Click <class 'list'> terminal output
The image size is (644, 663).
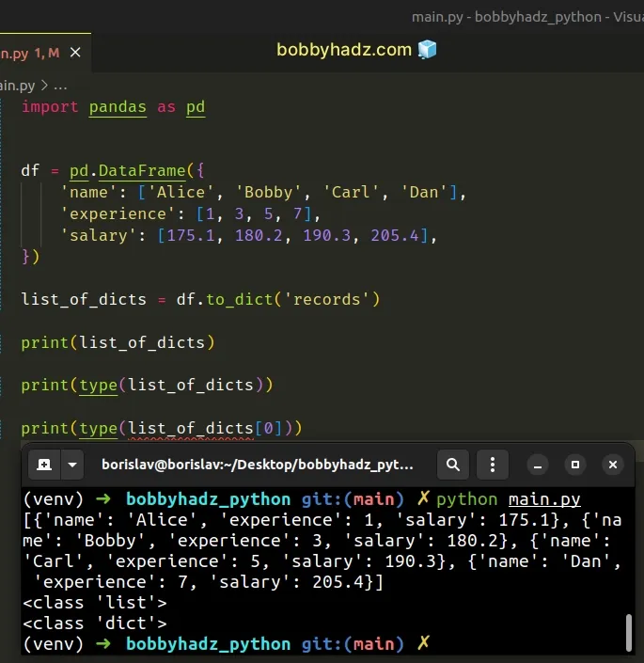95,603
